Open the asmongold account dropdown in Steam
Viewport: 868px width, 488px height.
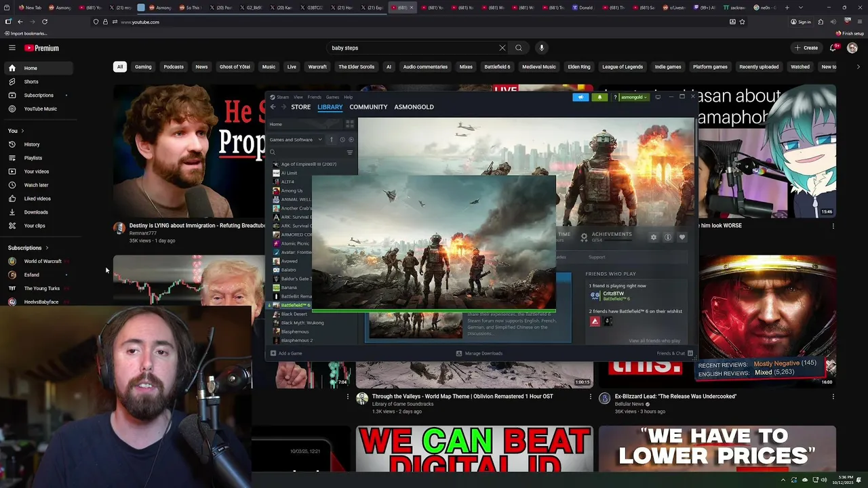coord(635,97)
